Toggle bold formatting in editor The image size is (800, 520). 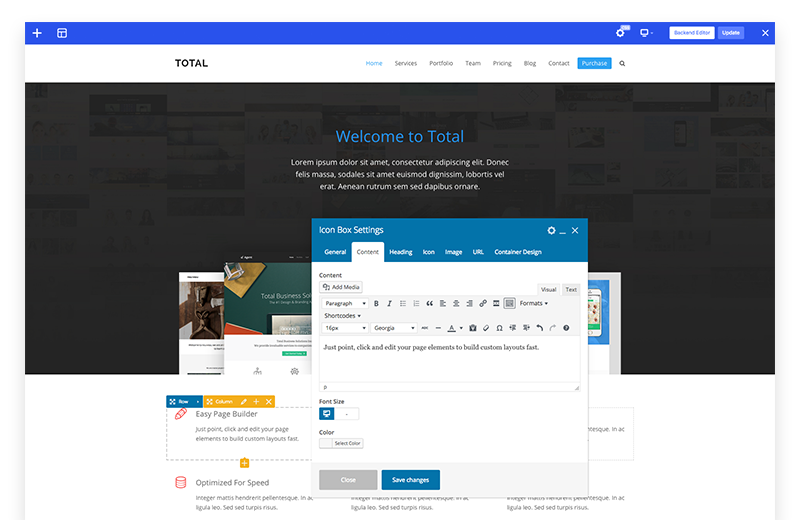coord(376,303)
